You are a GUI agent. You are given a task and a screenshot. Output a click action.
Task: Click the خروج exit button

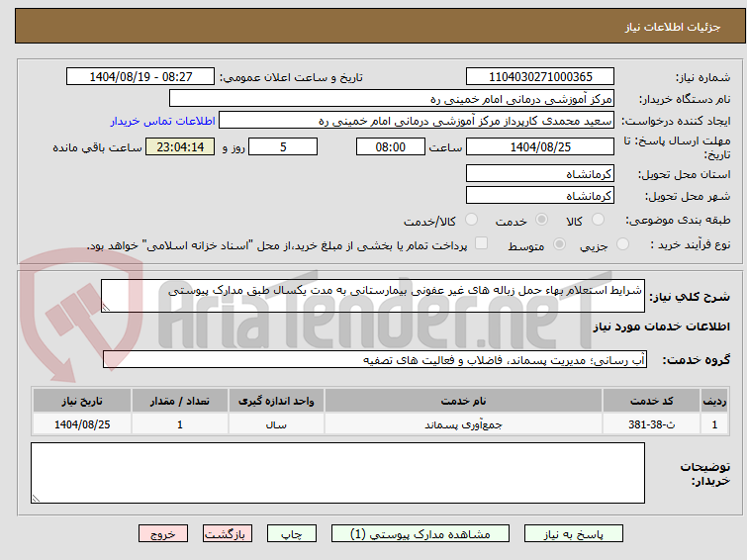click(163, 534)
